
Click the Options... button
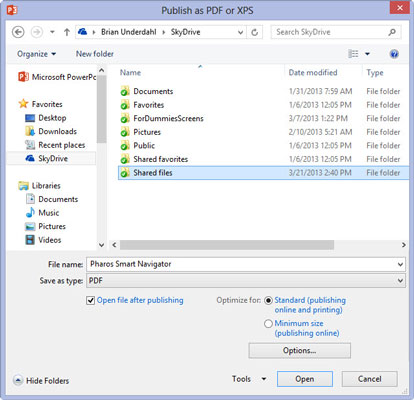300,351
